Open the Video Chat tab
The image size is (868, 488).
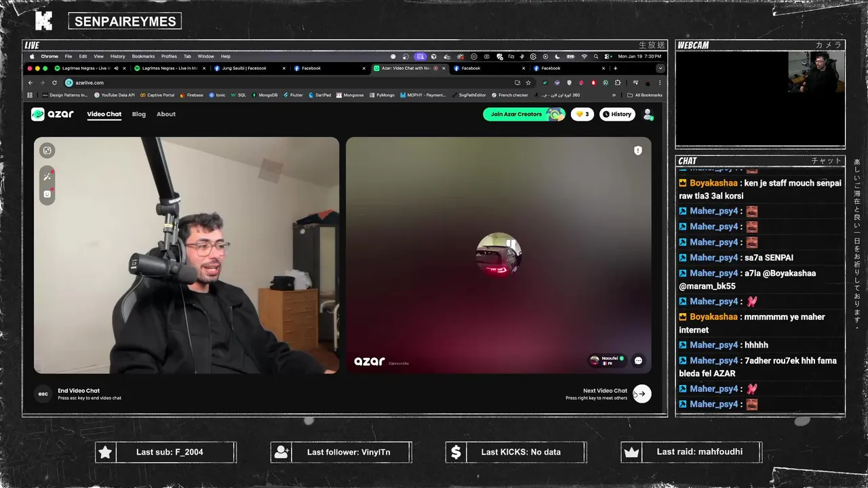click(104, 114)
